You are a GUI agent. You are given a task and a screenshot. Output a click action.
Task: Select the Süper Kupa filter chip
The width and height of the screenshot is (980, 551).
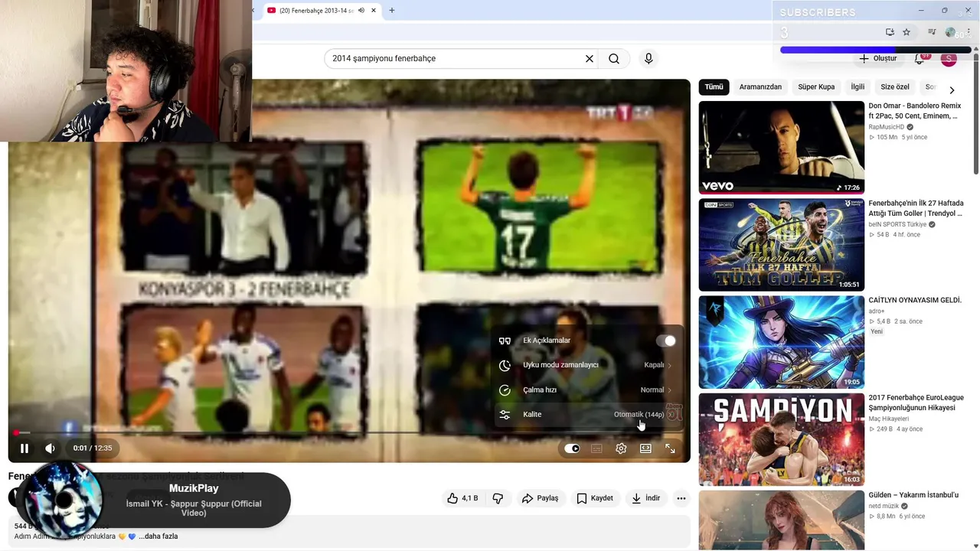(816, 87)
